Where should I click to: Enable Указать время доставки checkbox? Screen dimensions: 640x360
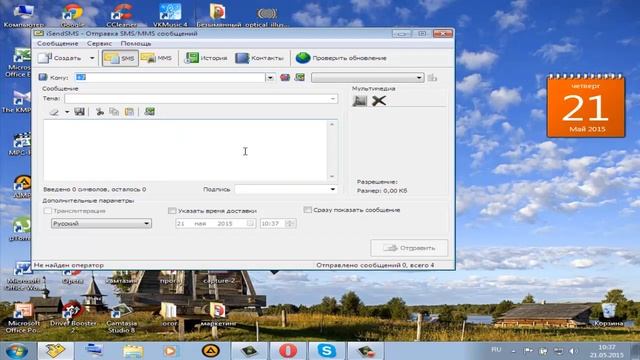click(x=172, y=211)
